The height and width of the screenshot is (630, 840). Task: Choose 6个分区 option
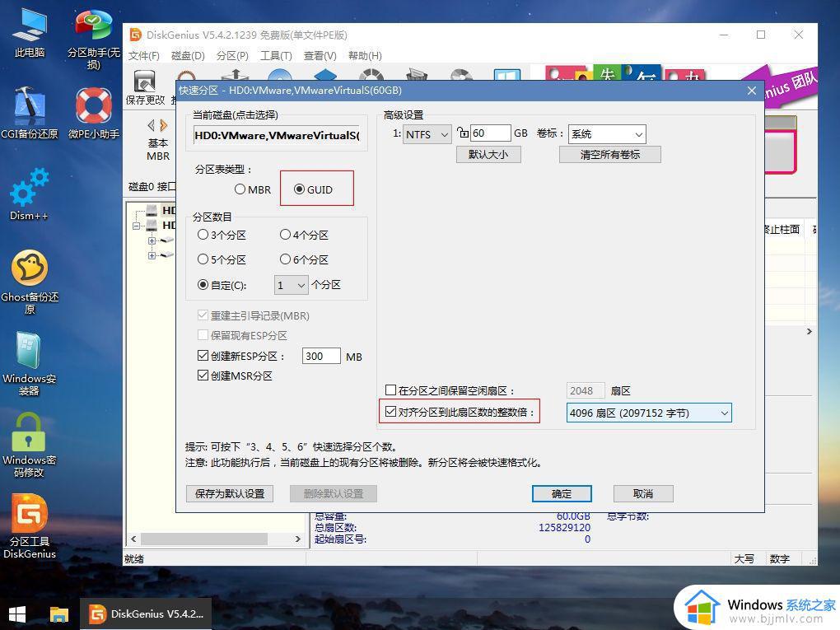point(304,259)
